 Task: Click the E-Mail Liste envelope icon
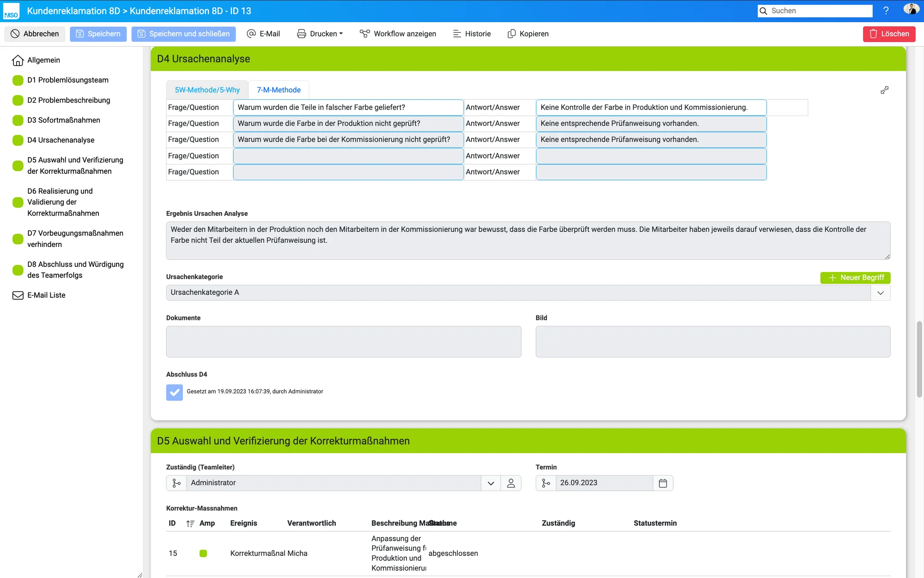pos(18,295)
